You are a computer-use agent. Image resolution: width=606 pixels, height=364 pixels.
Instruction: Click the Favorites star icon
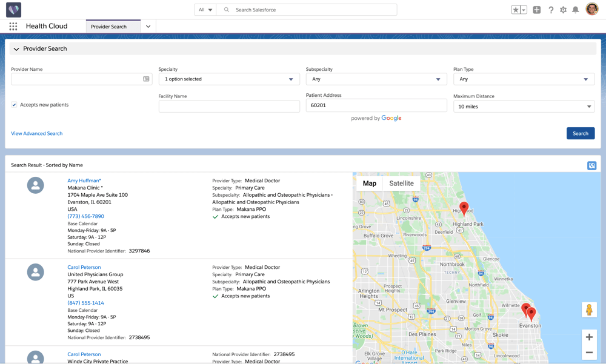(x=516, y=10)
